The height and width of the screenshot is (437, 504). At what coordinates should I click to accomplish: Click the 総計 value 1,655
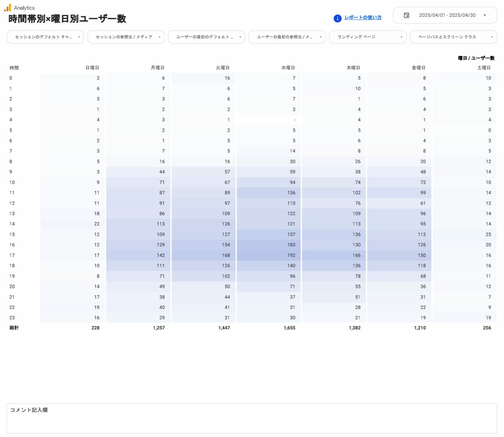point(289,328)
